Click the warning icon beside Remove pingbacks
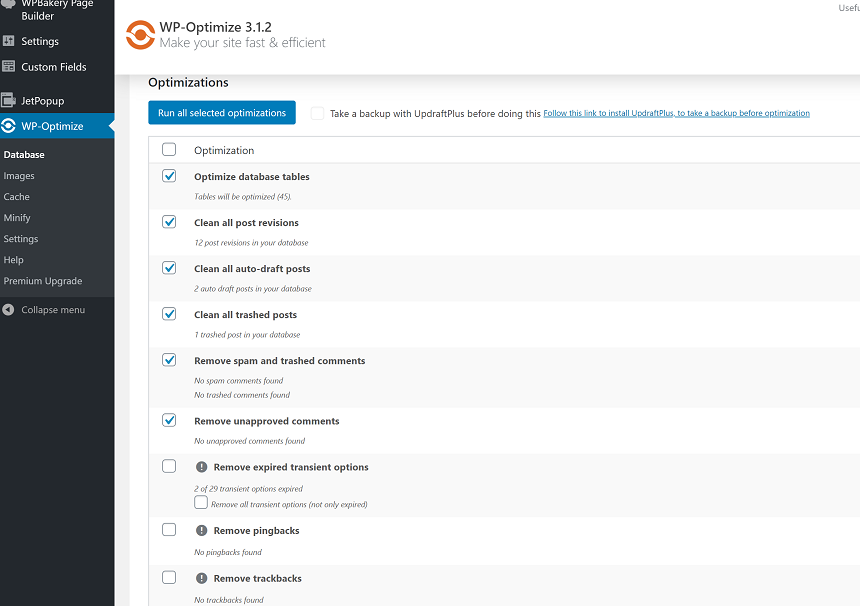This screenshot has width=860, height=606. tap(201, 530)
